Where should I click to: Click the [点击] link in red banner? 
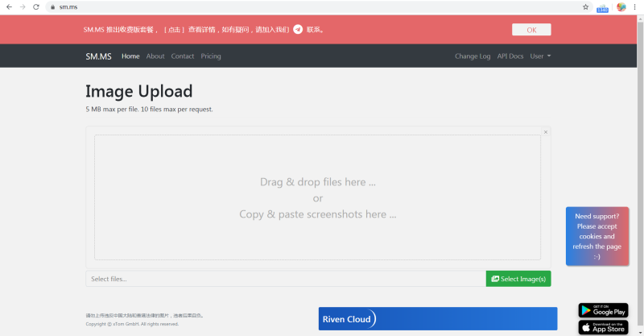[174, 30]
